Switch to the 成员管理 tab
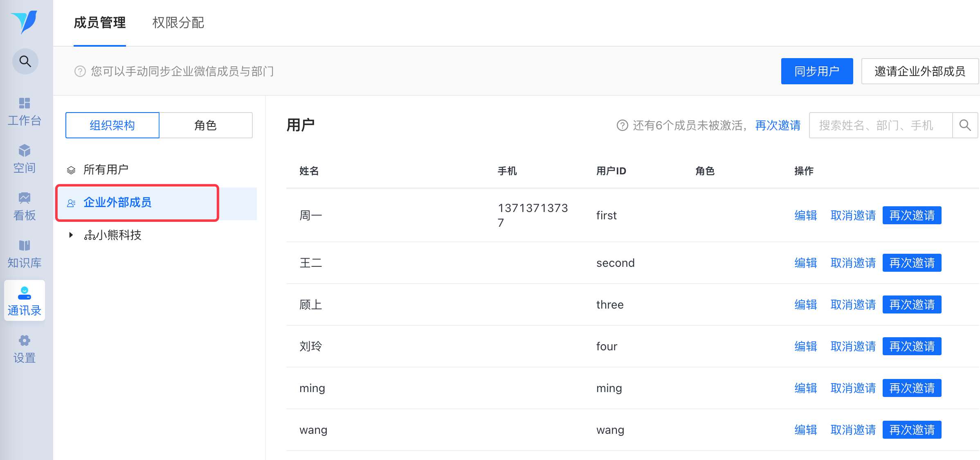The width and height of the screenshot is (980, 460). [x=99, y=23]
